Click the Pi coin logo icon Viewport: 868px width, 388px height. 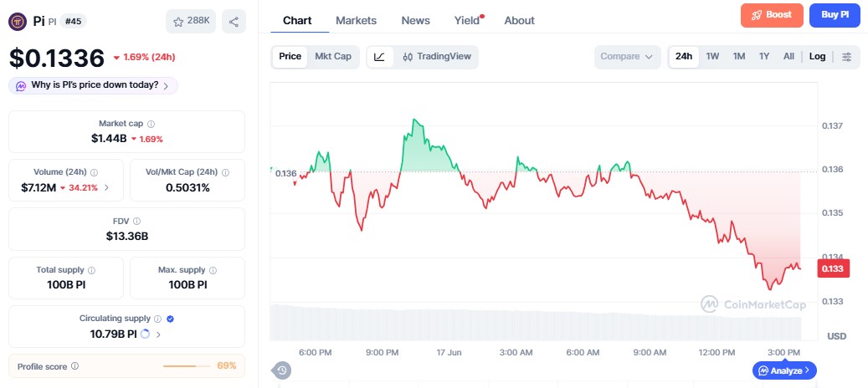(18, 22)
